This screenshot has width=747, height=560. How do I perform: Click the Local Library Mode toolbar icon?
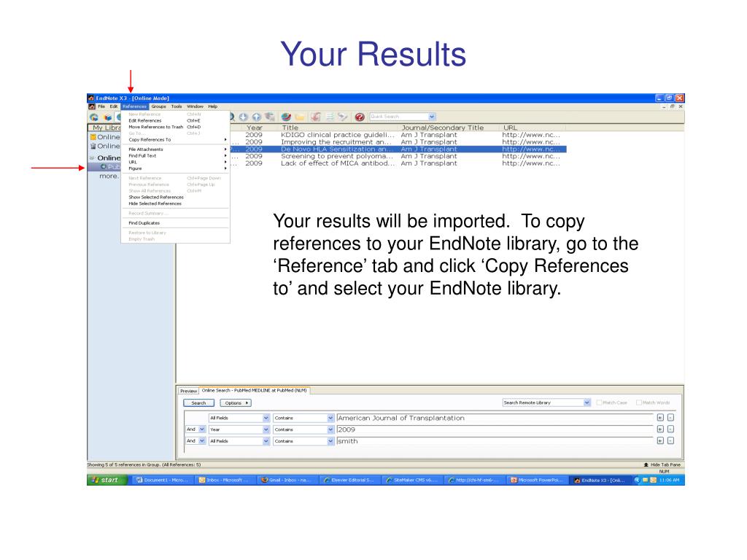pyautogui.click(x=94, y=117)
